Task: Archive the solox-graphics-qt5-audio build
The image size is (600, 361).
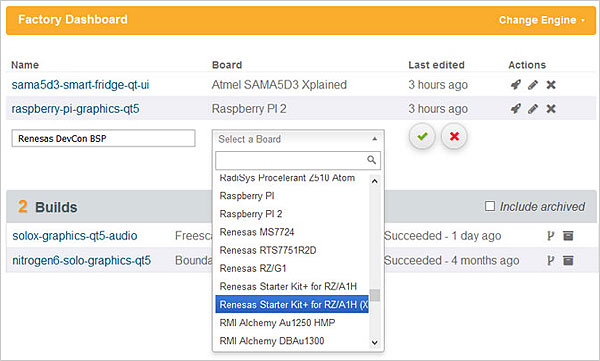Action: tap(568, 236)
